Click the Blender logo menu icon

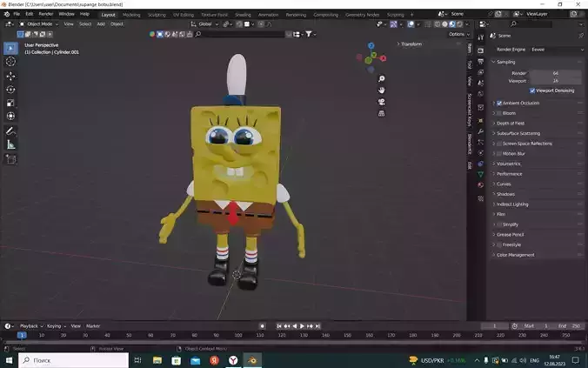tap(7, 14)
